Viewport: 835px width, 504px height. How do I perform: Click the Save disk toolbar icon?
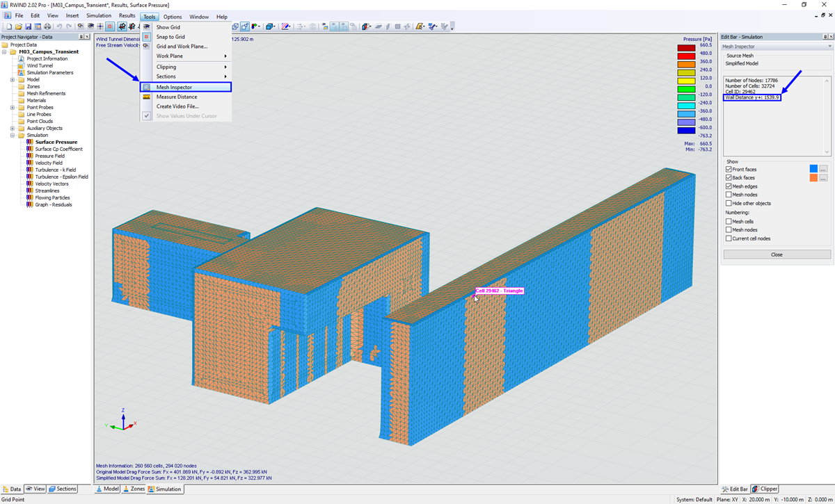click(28, 26)
